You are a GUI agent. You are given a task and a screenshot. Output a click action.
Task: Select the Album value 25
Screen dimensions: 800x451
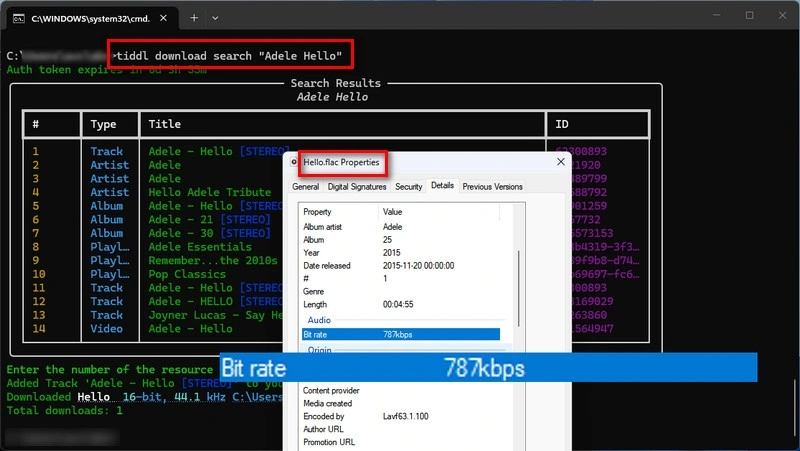pyautogui.click(x=387, y=240)
